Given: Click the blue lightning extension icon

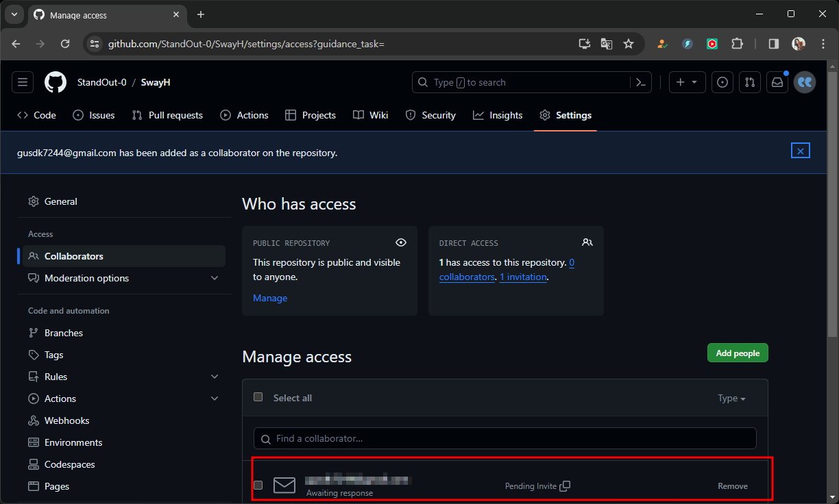Looking at the screenshot, I should 688,44.
